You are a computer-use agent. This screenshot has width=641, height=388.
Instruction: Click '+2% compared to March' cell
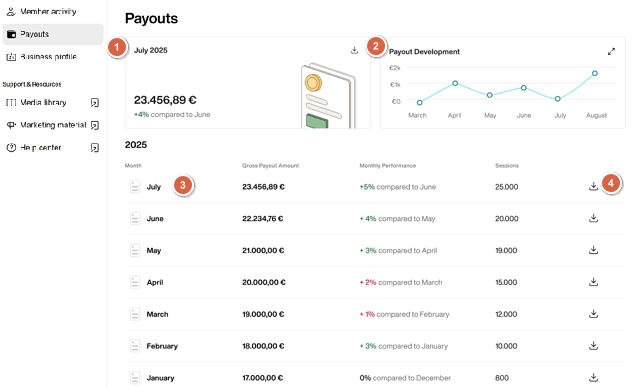tap(401, 283)
